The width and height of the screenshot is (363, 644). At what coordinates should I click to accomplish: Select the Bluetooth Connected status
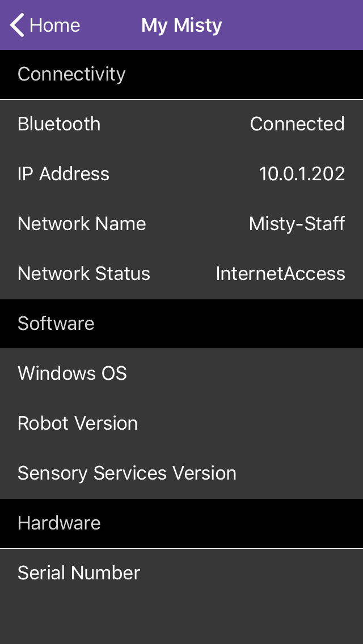[x=297, y=124]
